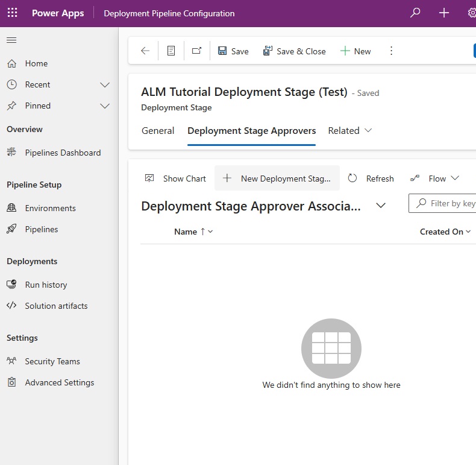The image size is (476, 465).
Task: Click the Filter by keyword field
Action: [443, 203]
